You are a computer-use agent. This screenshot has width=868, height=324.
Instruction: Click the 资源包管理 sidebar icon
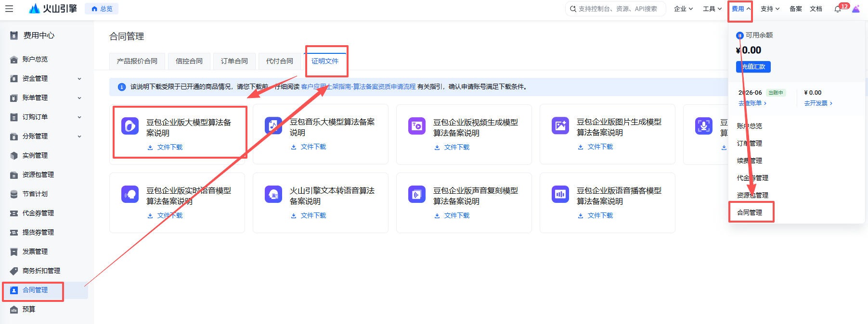point(14,174)
